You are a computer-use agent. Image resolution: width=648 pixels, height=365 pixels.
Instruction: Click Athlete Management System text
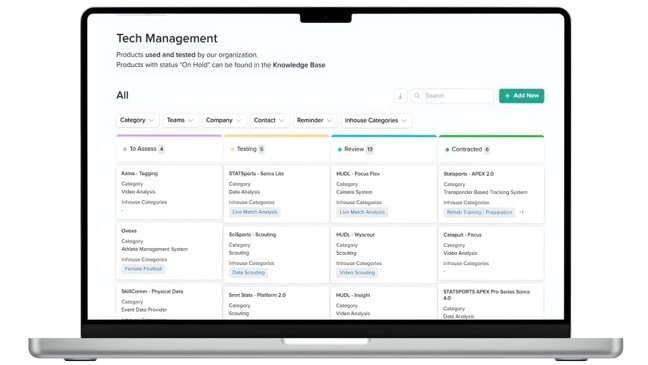[x=155, y=249]
